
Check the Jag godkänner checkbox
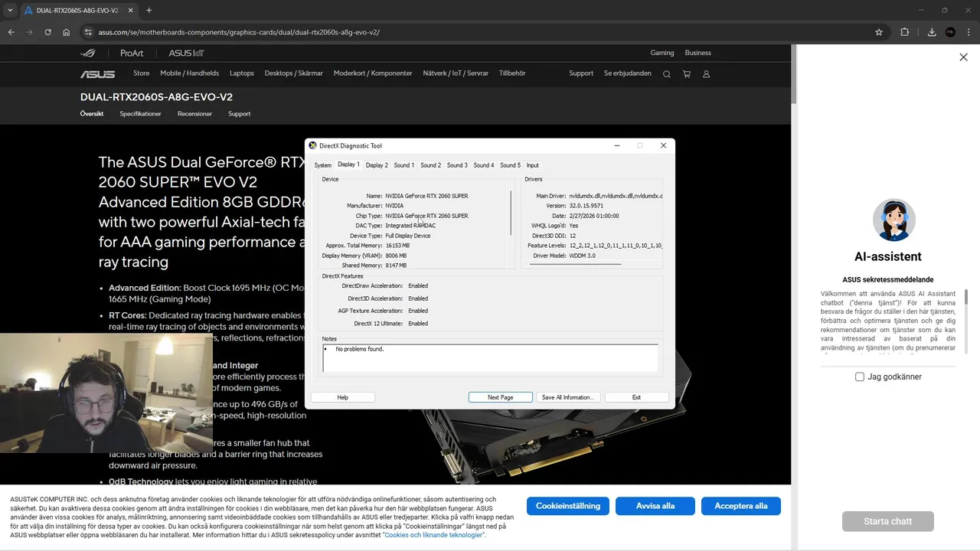coord(859,377)
